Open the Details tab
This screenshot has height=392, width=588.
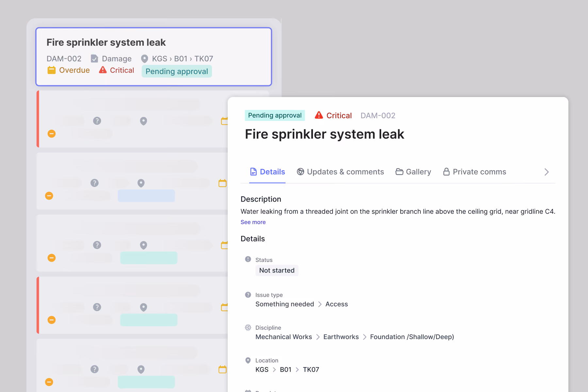point(267,172)
